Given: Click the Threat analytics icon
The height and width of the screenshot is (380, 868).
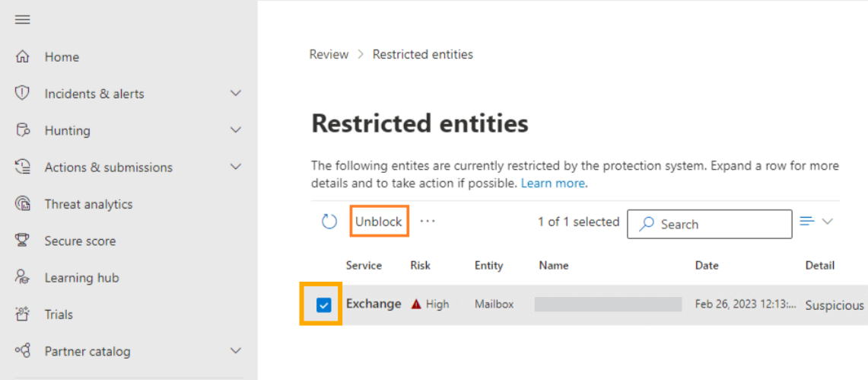Looking at the screenshot, I should [22, 204].
